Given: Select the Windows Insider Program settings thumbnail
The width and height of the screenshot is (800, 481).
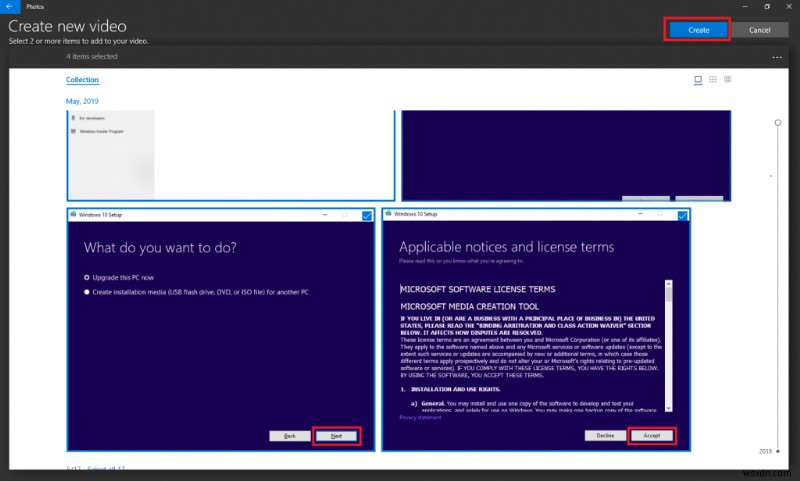Looking at the screenshot, I should pos(231,155).
